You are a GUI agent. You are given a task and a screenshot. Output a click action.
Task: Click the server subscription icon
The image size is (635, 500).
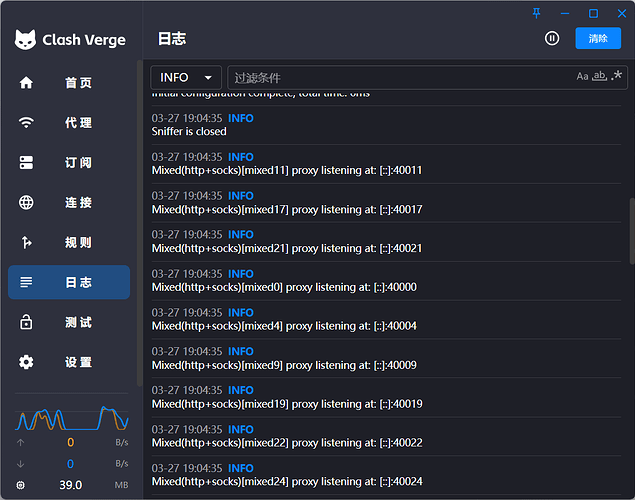[x=26, y=162]
